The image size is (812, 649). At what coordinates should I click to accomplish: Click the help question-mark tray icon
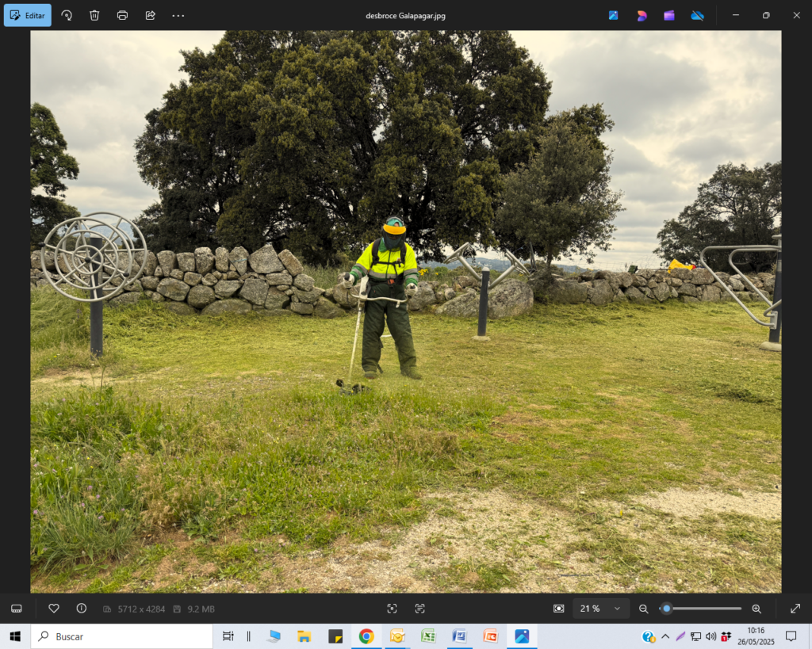pos(649,636)
